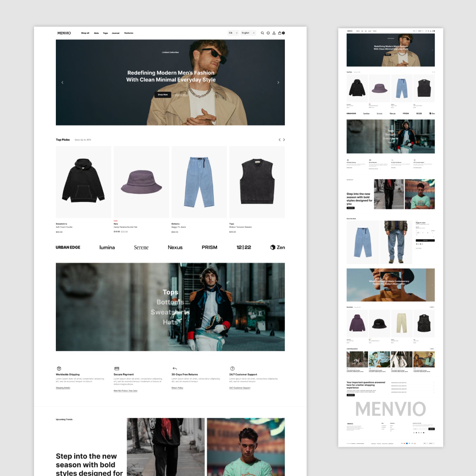Go to next hero banner slide
This screenshot has height=476, width=476.
tap(278, 83)
